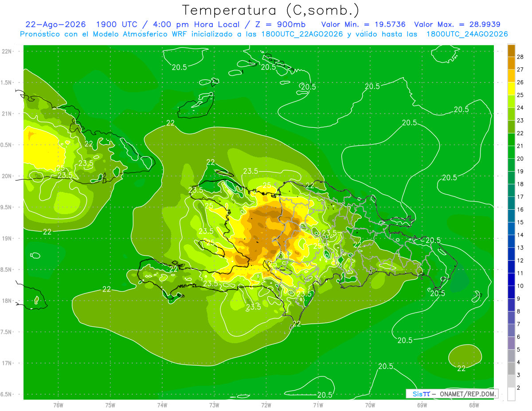Click the '73W' longitude axis label

coord(214,405)
